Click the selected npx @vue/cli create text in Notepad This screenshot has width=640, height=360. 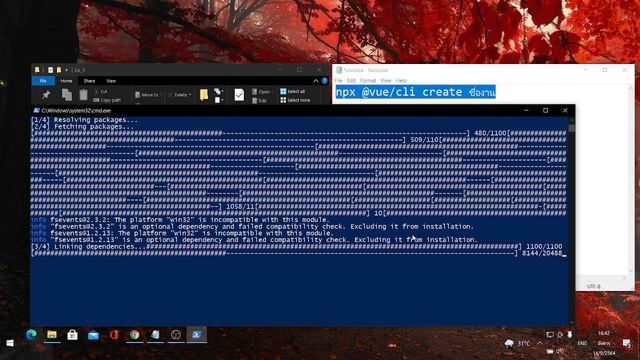(x=416, y=92)
